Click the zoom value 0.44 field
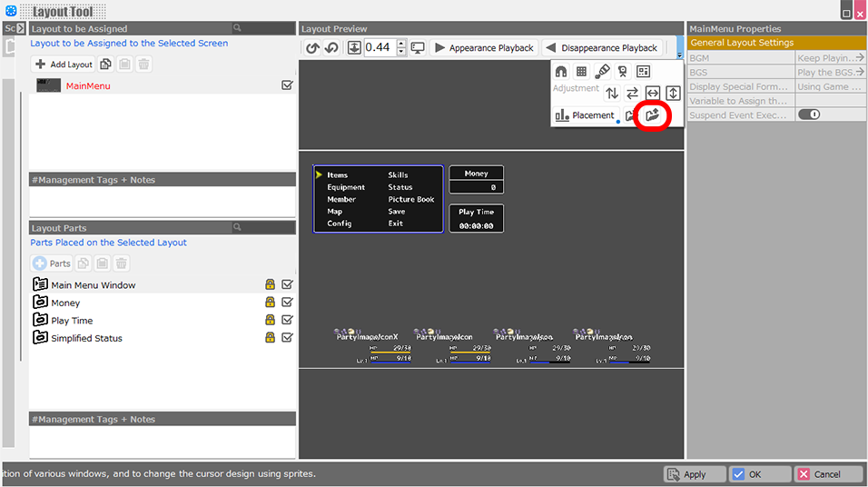 [x=380, y=48]
